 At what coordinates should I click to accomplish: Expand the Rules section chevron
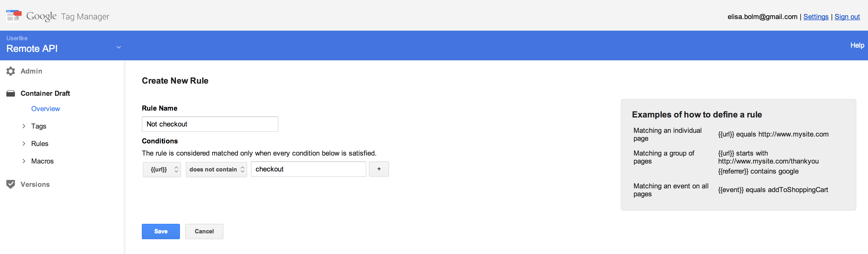coord(24,143)
